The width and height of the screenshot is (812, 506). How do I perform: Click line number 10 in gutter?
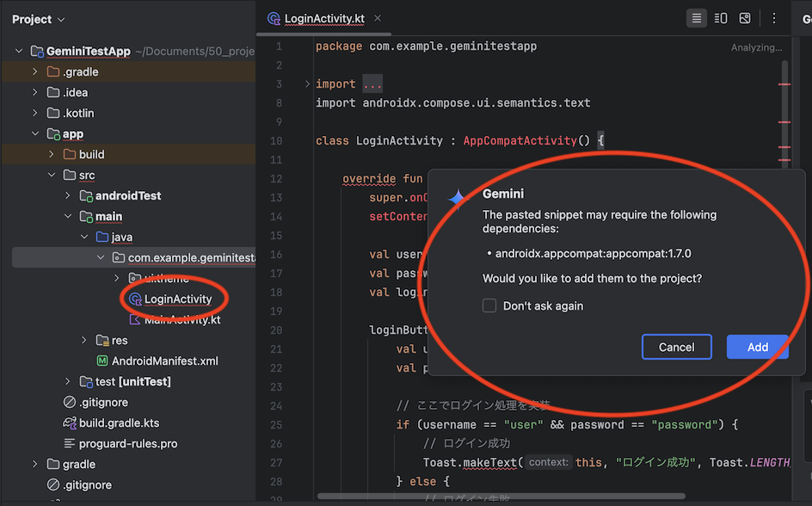click(x=276, y=141)
